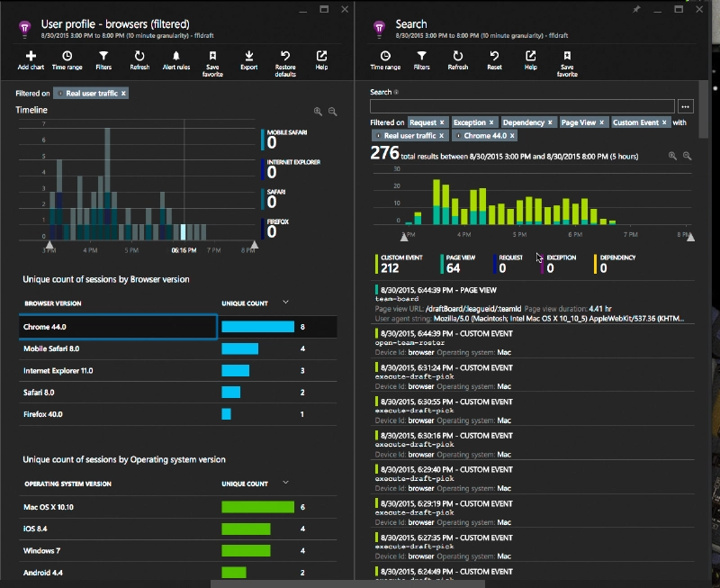Click the Search info icon
720x588 pixels.
coord(396,93)
